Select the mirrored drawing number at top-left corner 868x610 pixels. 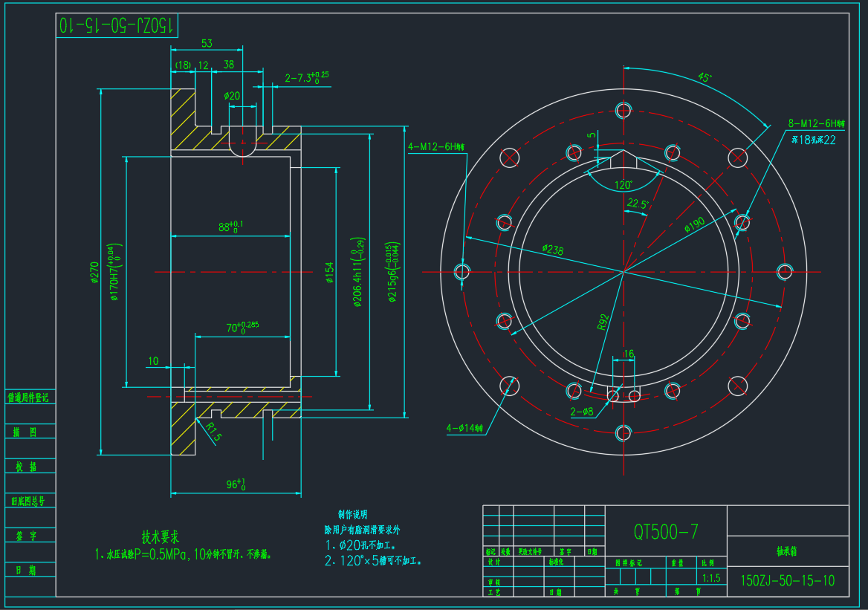(117, 25)
